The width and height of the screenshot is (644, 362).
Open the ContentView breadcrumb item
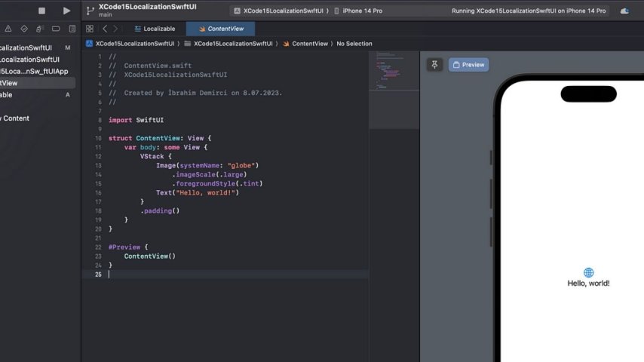[305, 44]
